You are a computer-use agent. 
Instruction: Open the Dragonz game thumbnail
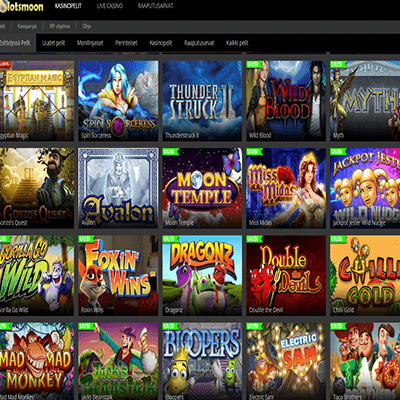point(202,276)
